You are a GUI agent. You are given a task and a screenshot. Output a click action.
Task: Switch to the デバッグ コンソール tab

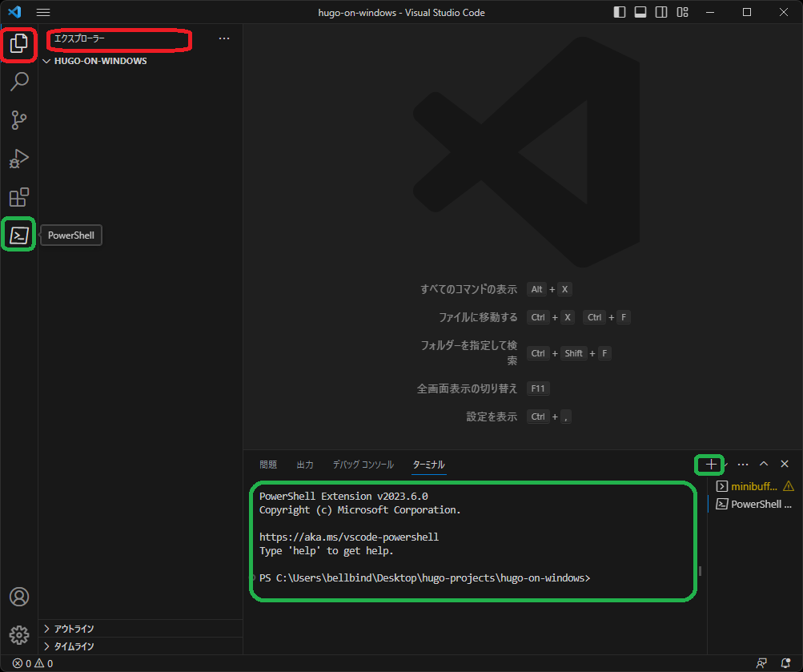[x=363, y=465]
